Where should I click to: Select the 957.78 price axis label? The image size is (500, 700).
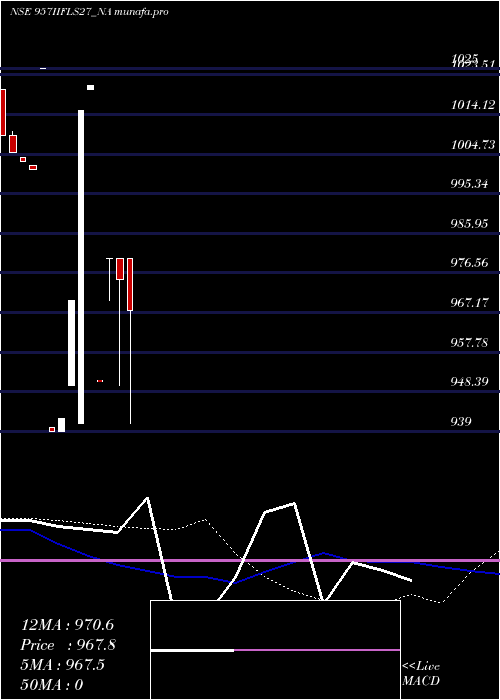[x=469, y=342]
